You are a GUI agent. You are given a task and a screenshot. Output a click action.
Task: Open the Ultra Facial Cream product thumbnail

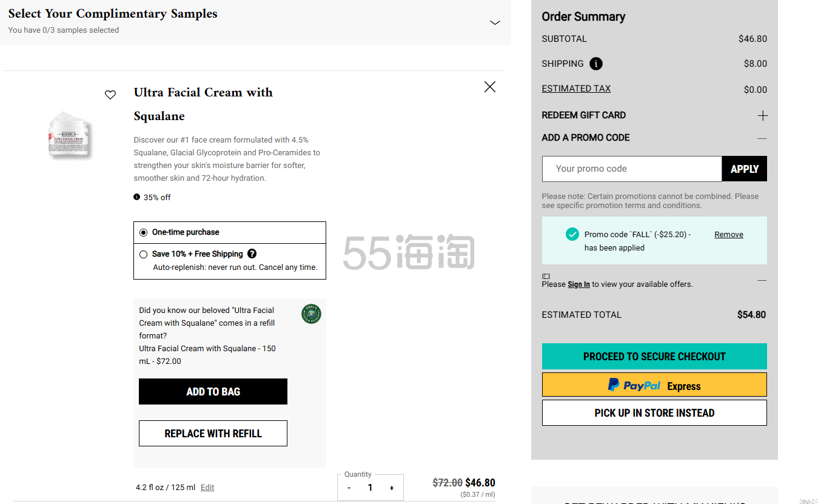coord(69,135)
